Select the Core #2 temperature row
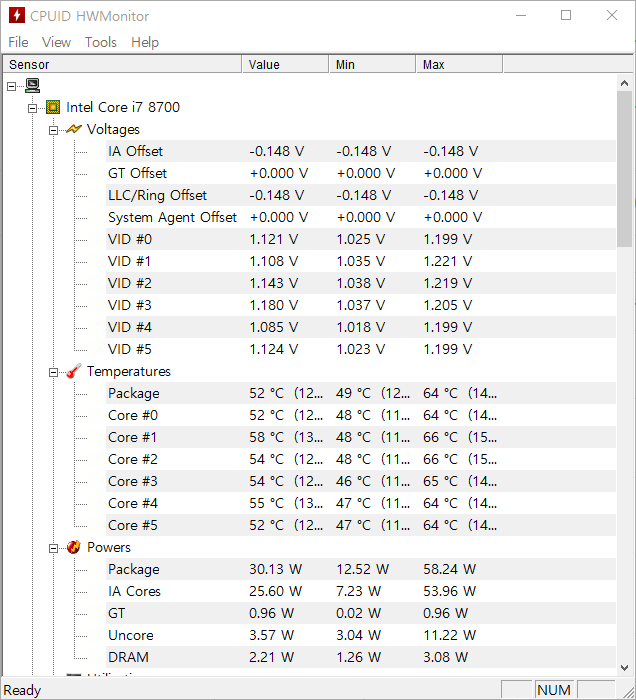This screenshot has height=700, width=636. coord(361,459)
